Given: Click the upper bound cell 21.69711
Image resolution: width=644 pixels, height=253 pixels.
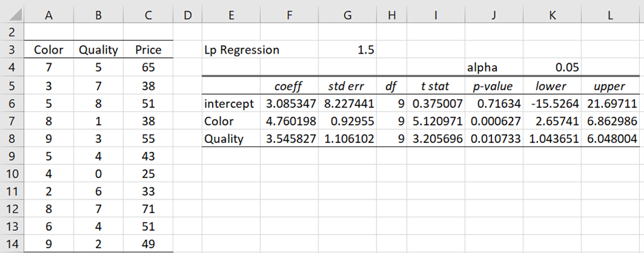Looking at the screenshot, I should coord(610,104).
